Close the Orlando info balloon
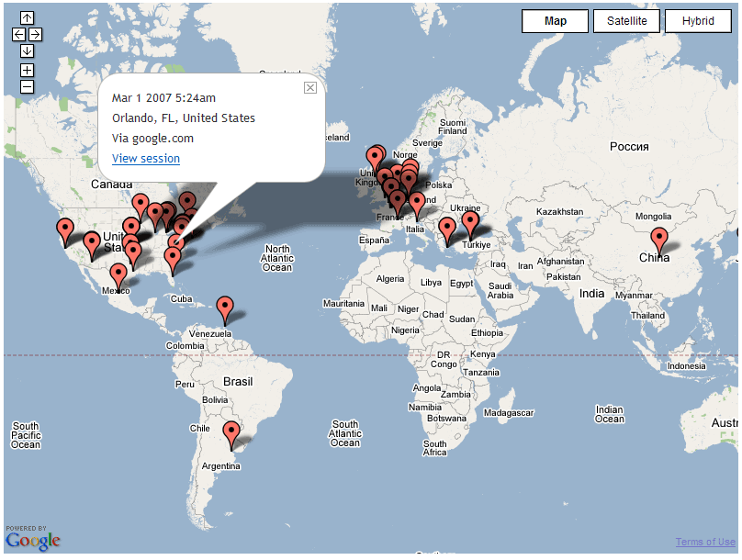The image size is (742, 560). tap(310, 87)
